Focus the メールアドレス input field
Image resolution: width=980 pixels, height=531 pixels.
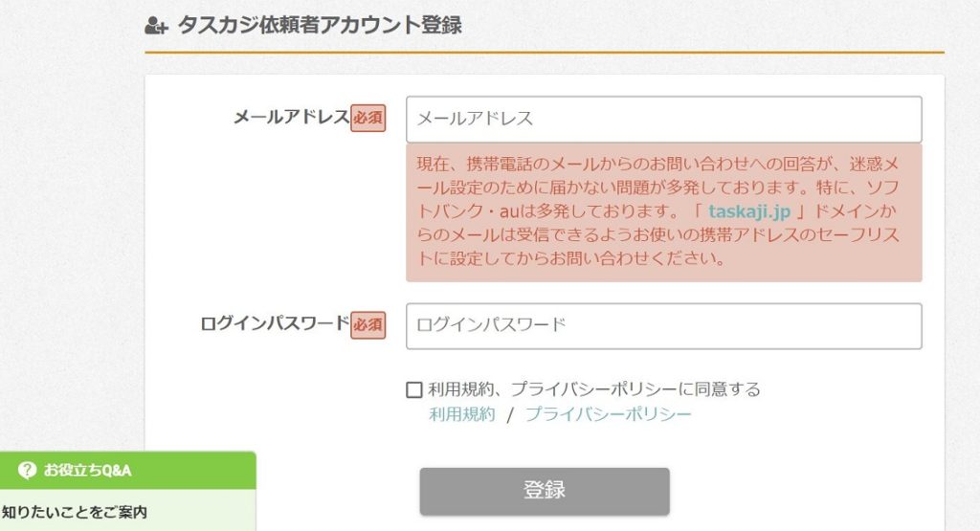pos(664,119)
